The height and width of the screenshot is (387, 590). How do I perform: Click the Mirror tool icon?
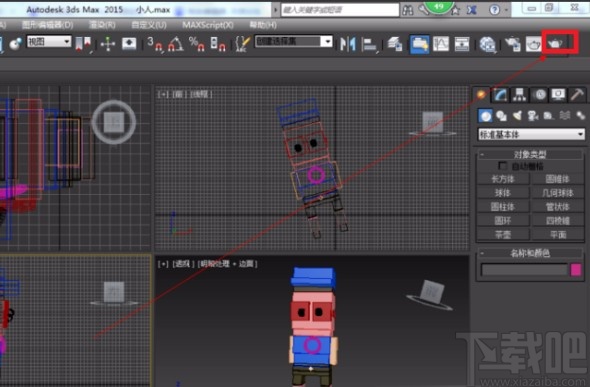(348, 44)
